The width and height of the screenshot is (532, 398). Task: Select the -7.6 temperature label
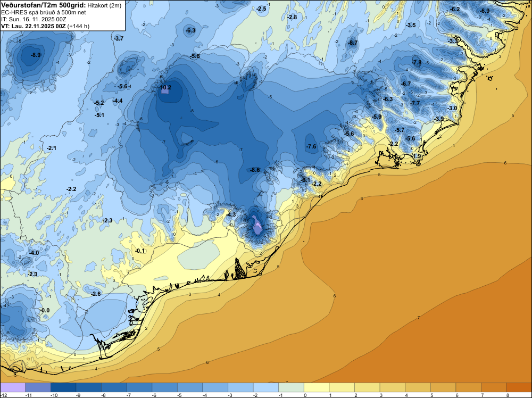[311, 146]
